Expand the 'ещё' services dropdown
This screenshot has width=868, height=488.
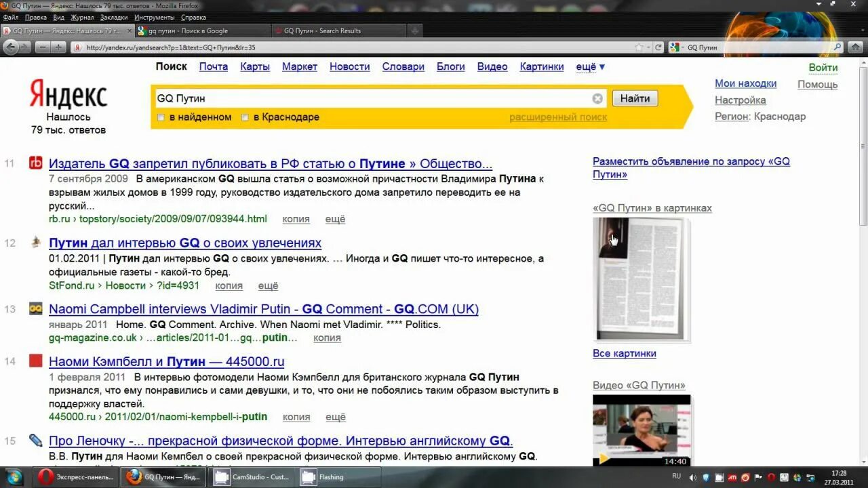[x=590, y=66]
